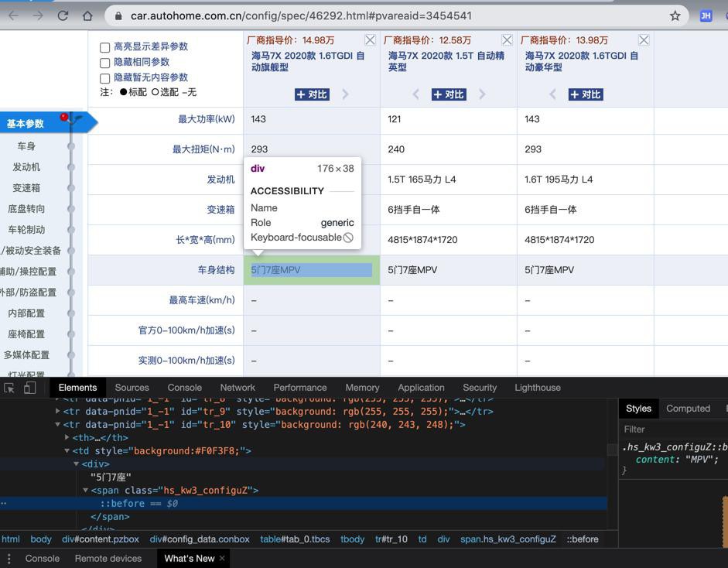This screenshot has width=728, height=568.
Task: Go to browser home page icon
Action: pyautogui.click(x=87, y=15)
